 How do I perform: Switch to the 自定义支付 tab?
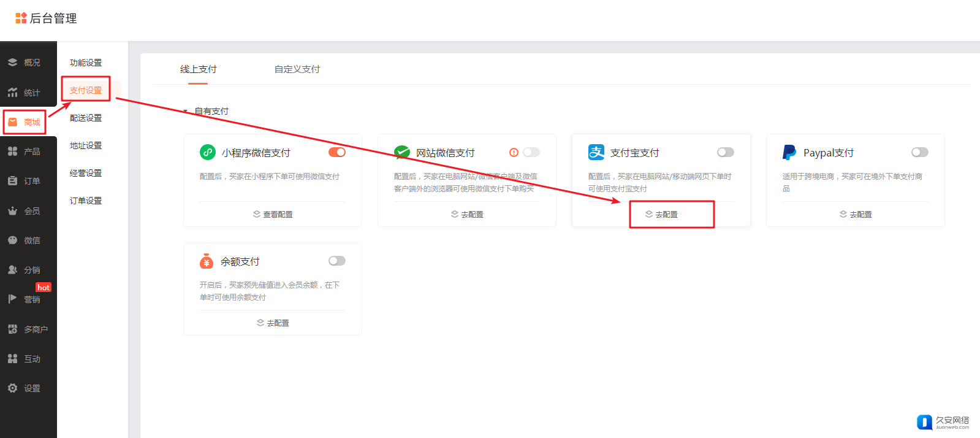(x=297, y=69)
